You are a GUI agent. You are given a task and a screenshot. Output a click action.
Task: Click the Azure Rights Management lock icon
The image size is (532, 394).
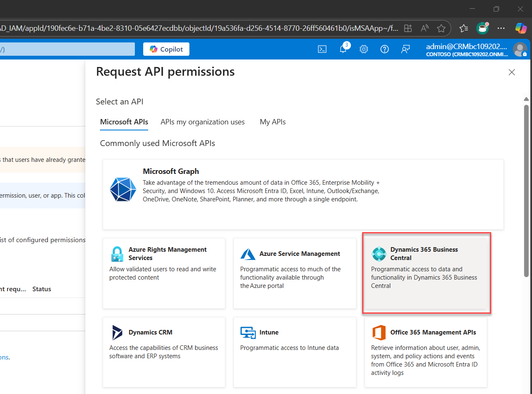pos(117,254)
